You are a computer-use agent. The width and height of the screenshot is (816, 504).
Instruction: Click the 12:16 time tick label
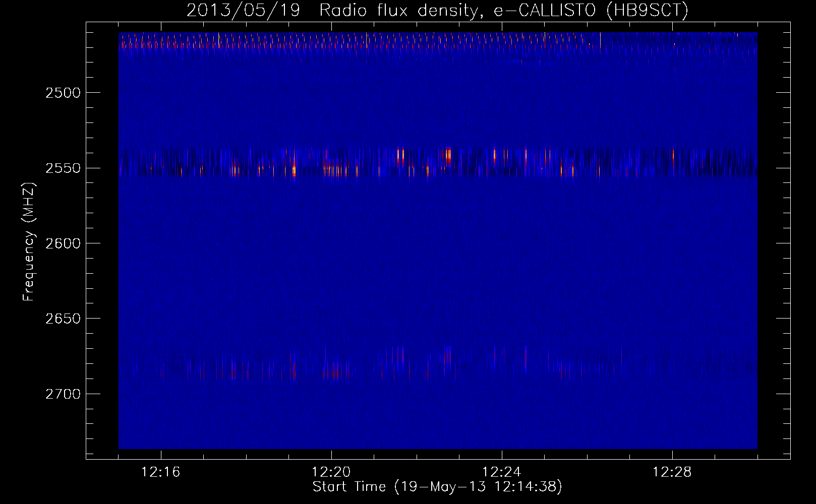(161, 472)
